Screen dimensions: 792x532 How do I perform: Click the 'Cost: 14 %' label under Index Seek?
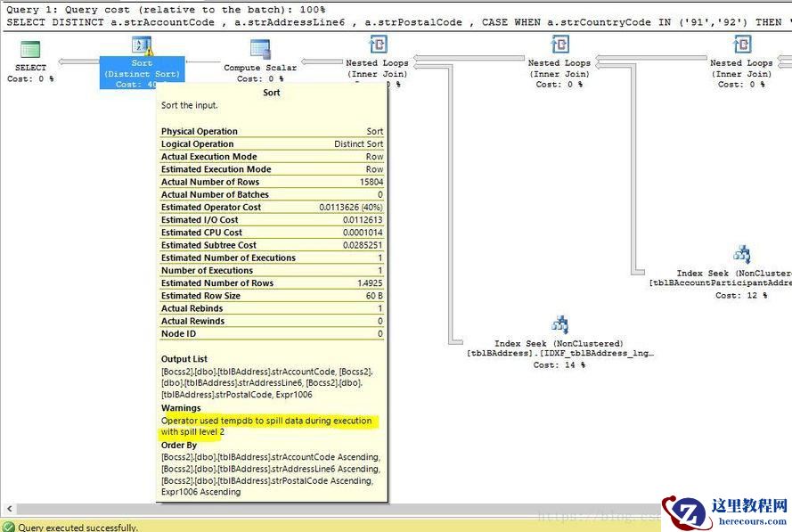click(x=559, y=364)
